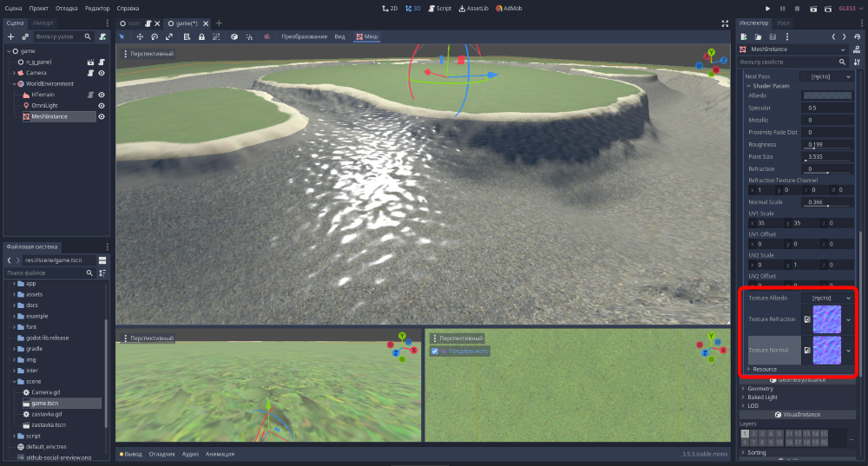Select the Move mode tool
Image resolution: width=868 pixels, height=466 pixels.
click(139, 36)
